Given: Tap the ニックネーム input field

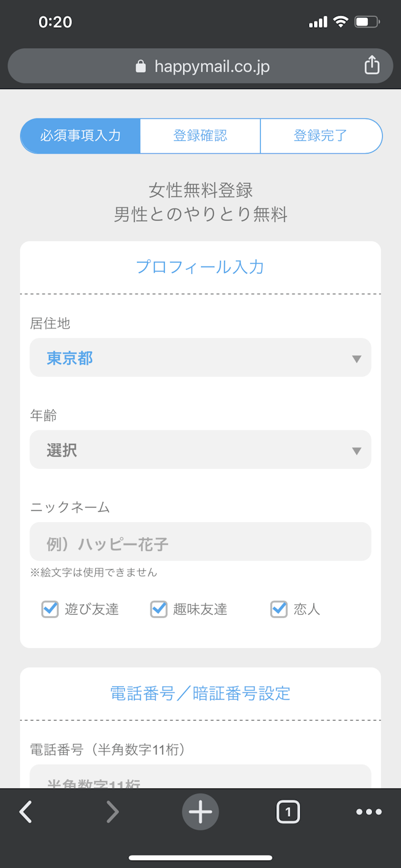Looking at the screenshot, I should coord(200,541).
